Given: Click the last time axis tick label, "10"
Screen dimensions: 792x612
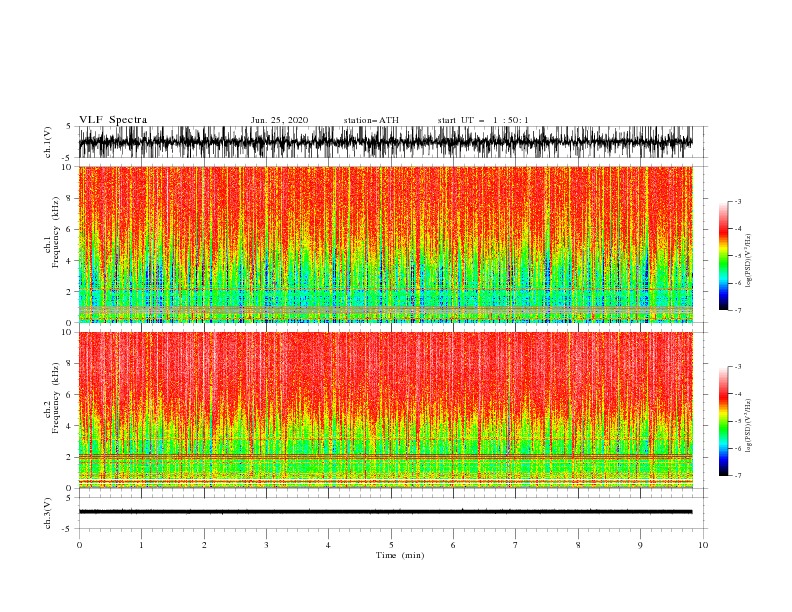Looking at the screenshot, I should coord(703,545).
